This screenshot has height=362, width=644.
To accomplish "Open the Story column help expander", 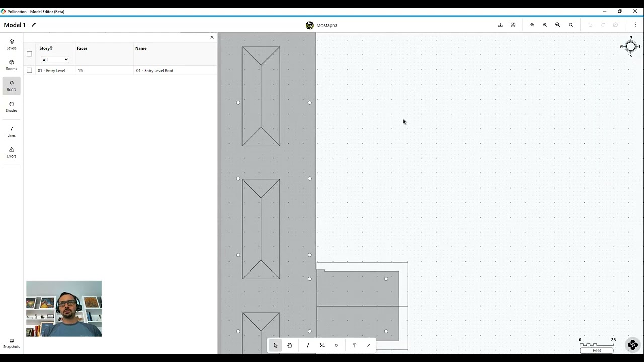I will click(x=51, y=48).
